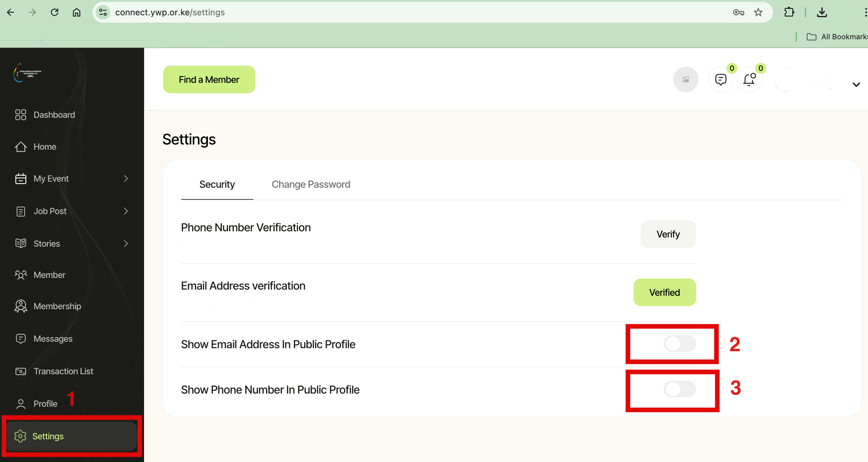
Task: Open the All Bookmarks folder
Action: coord(837,37)
